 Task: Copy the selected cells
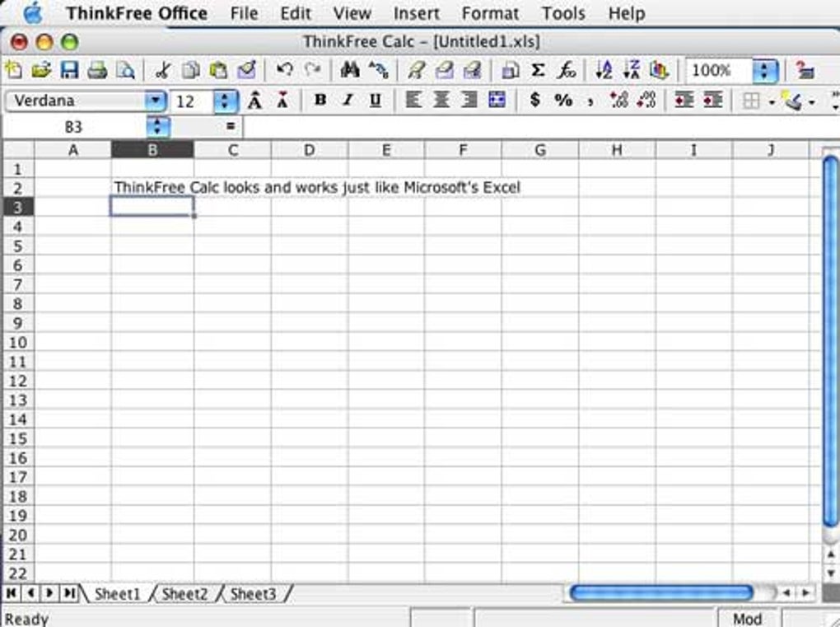tap(191, 70)
